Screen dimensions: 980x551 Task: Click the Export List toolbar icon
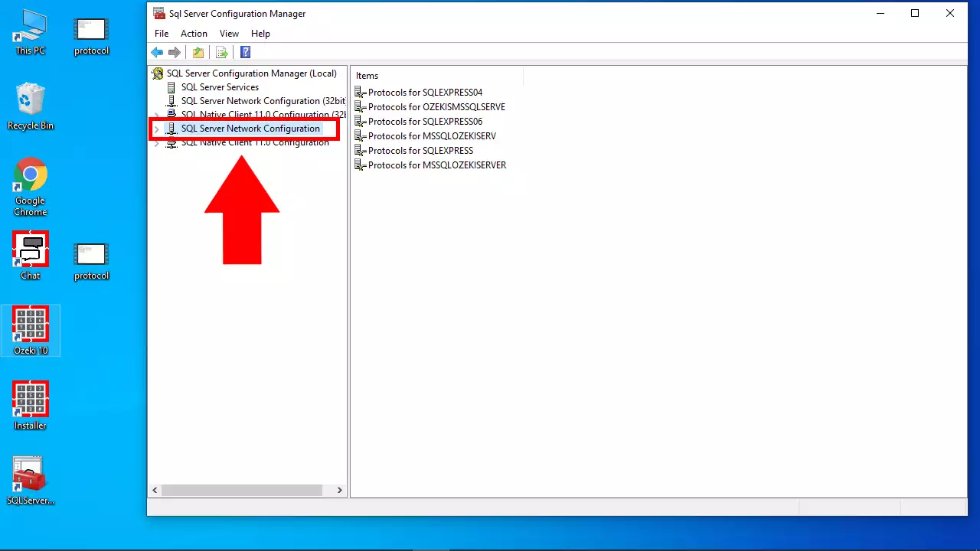[222, 52]
